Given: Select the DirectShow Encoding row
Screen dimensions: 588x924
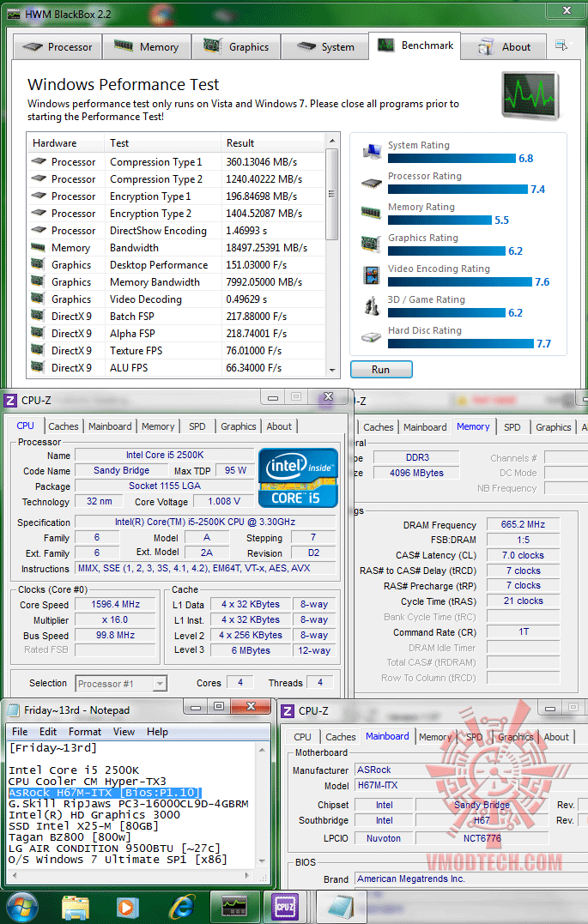Looking at the screenshot, I should (176, 231).
